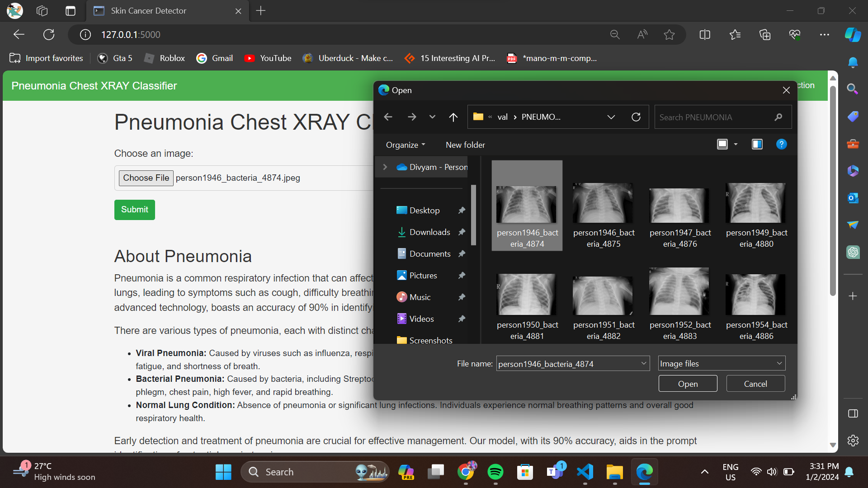The height and width of the screenshot is (488, 868).
Task: Click the green Submit button
Action: (134, 210)
